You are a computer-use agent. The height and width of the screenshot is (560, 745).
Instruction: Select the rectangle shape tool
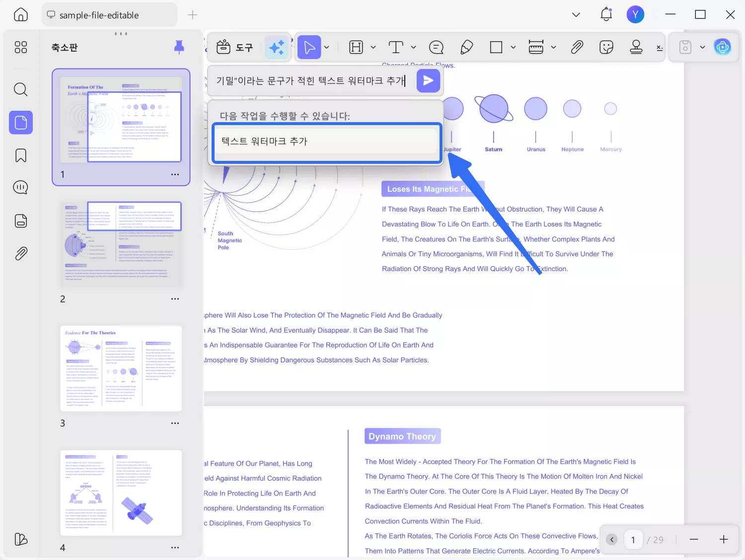pyautogui.click(x=496, y=47)
